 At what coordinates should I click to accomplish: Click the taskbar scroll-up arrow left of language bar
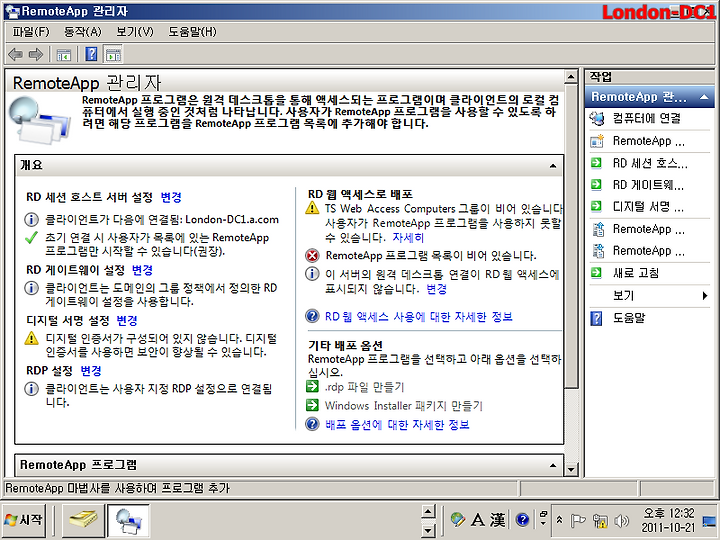pos(428,511)
